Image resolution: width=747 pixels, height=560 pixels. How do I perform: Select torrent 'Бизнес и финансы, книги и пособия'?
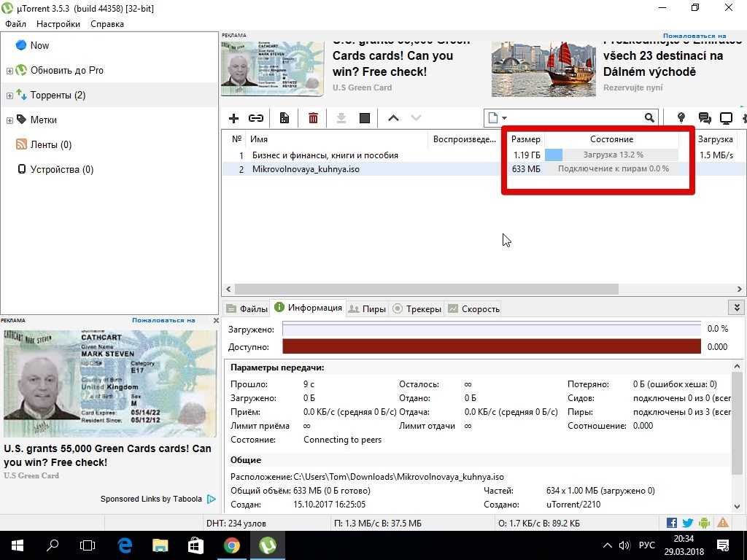pyautogui.click(x=325, y=155)
